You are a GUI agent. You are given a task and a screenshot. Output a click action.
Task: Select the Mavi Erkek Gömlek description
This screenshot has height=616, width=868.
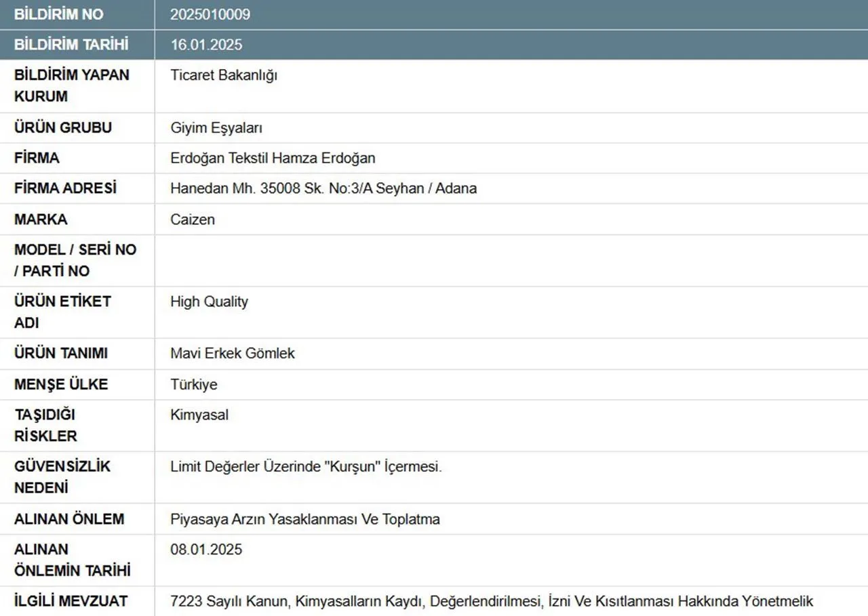[x=233, y=353]
